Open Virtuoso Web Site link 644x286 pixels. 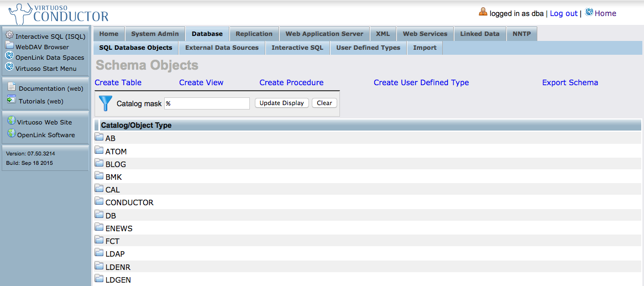coord(44,122)
